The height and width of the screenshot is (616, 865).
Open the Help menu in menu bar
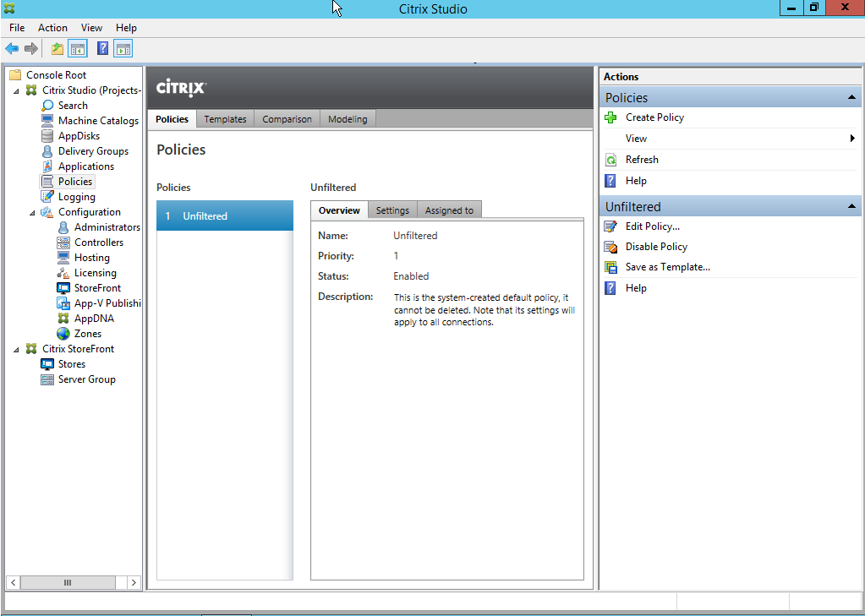[x=126, y=28]
